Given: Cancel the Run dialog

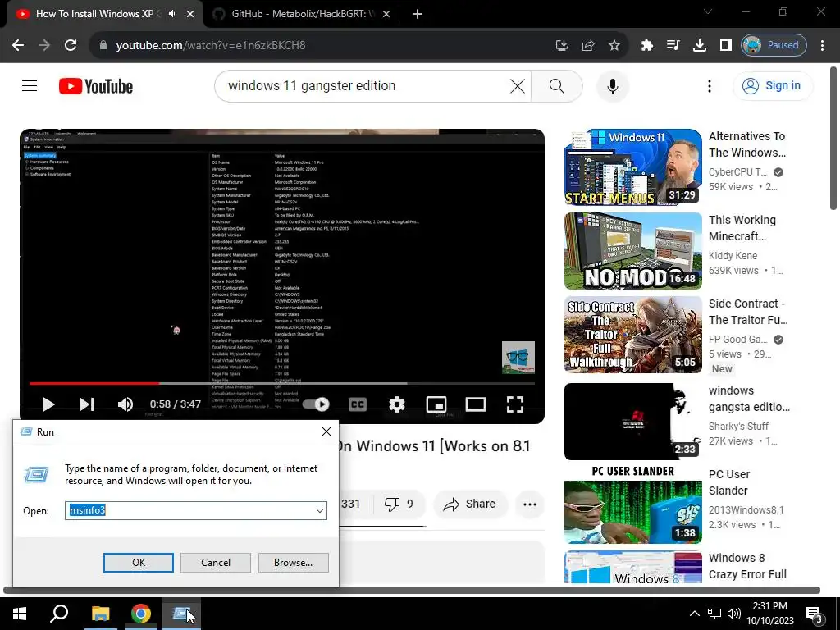Looking at the screenshot, I should [216, 563].
